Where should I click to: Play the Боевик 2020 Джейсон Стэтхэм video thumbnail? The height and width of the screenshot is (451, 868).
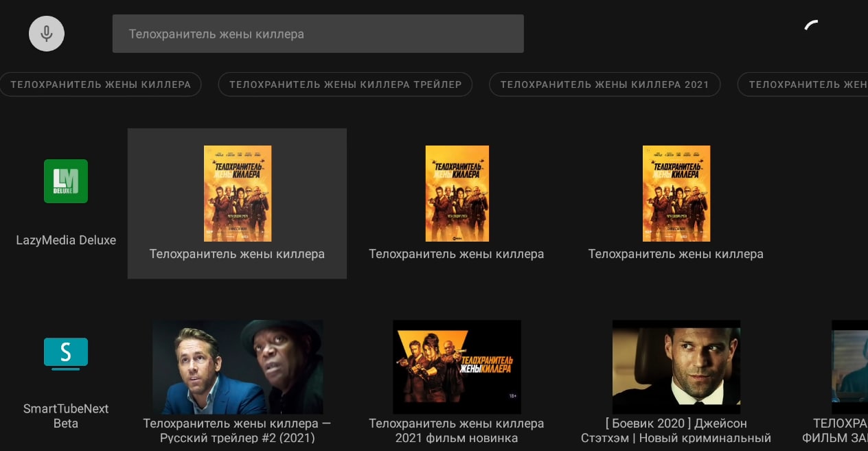pyautogui.click(x=676, y=367)
